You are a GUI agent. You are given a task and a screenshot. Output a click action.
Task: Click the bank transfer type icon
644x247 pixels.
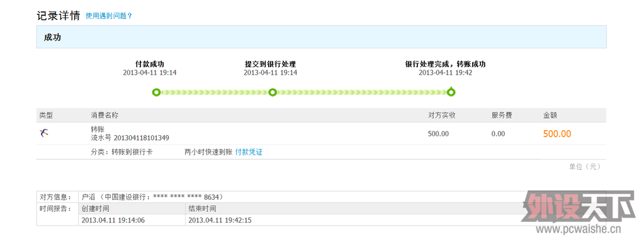pos(44,133)
